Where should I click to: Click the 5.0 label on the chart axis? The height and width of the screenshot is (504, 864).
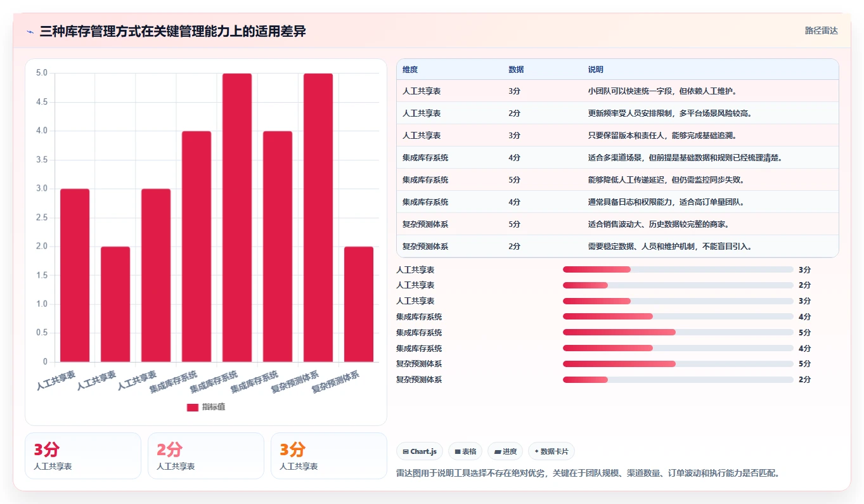[42, 73]
